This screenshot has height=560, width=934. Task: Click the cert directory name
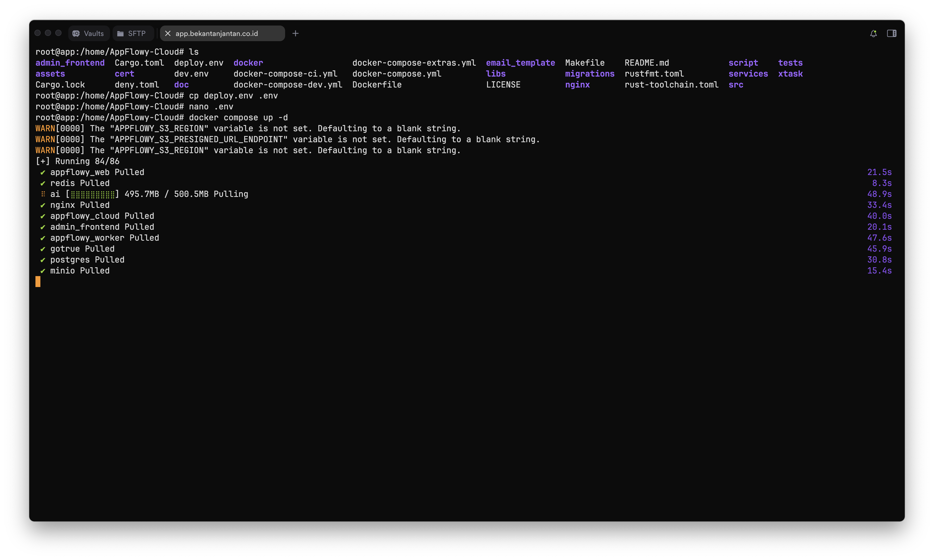[125, 74]
